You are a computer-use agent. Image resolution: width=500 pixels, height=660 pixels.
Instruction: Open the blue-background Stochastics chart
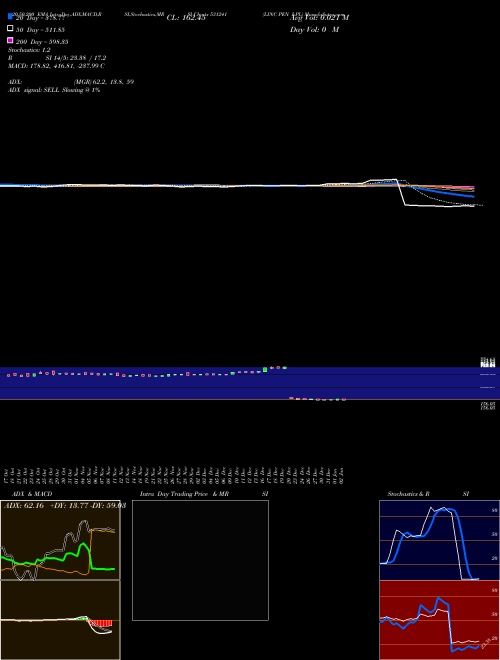[x=439, y=540]
